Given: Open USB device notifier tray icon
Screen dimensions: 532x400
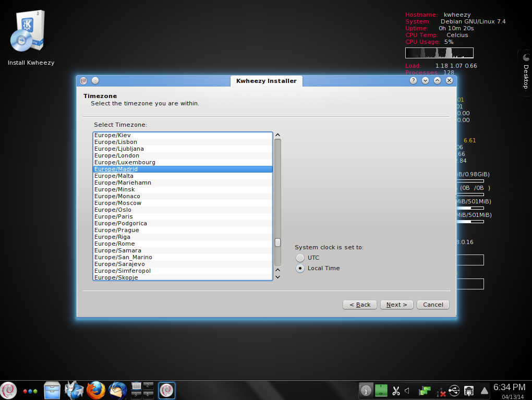Looking at the screenshot, I should coord(454,391).
